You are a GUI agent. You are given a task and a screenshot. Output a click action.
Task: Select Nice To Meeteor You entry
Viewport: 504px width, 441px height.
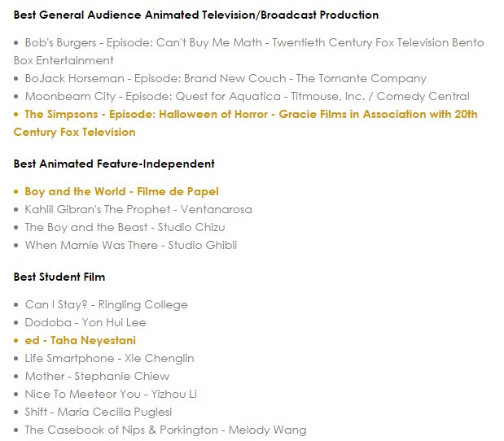point(111,394)
